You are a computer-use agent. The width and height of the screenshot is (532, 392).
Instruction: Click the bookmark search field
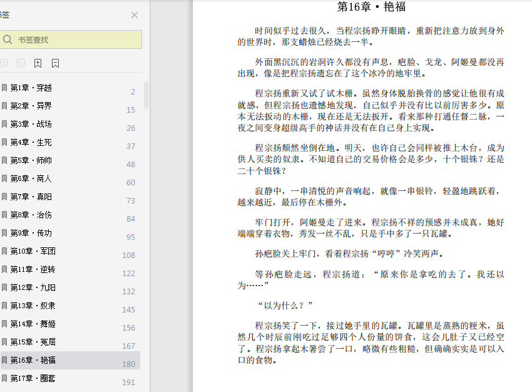pos(71,39)
